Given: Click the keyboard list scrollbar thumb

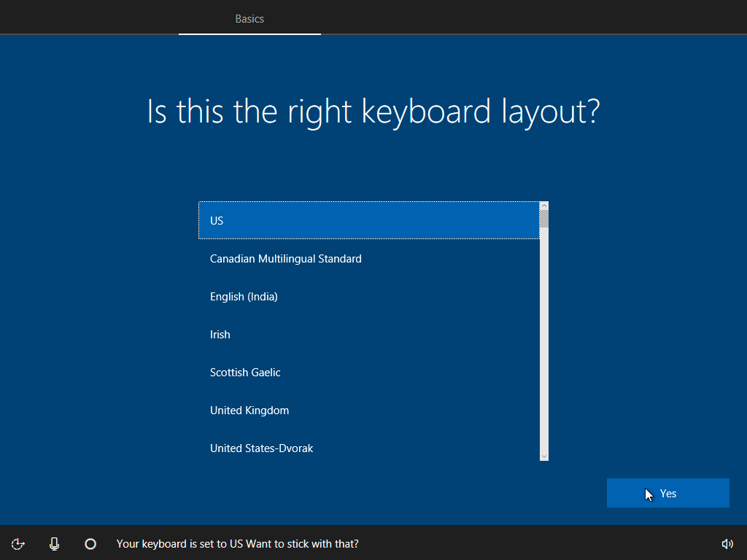Looking at the screenshot, I should pos(544,219).
